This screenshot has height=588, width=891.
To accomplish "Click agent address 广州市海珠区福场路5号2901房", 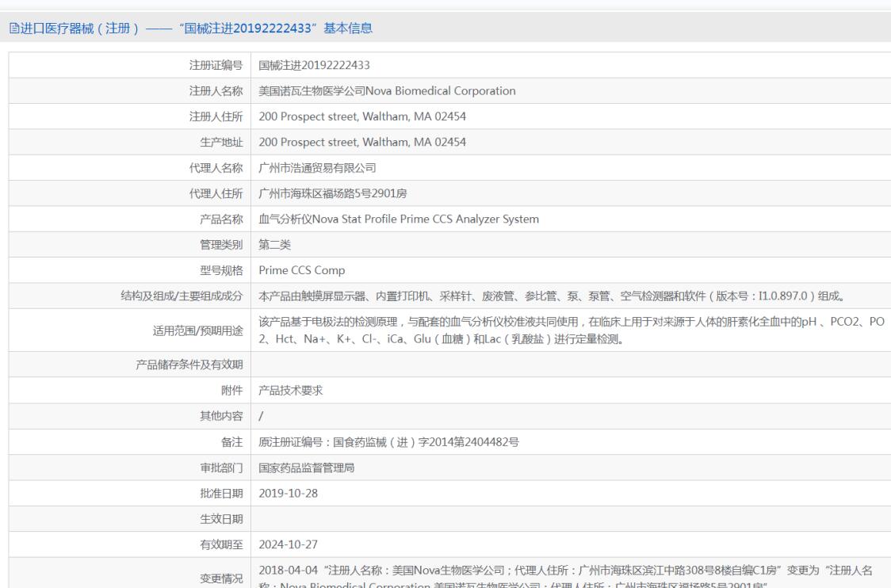I will (x=332, y=193).
